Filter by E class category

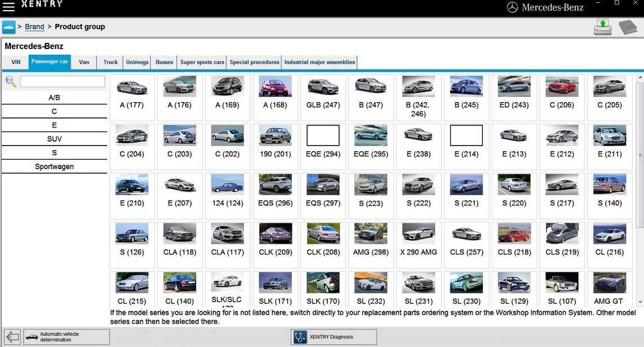54,125
